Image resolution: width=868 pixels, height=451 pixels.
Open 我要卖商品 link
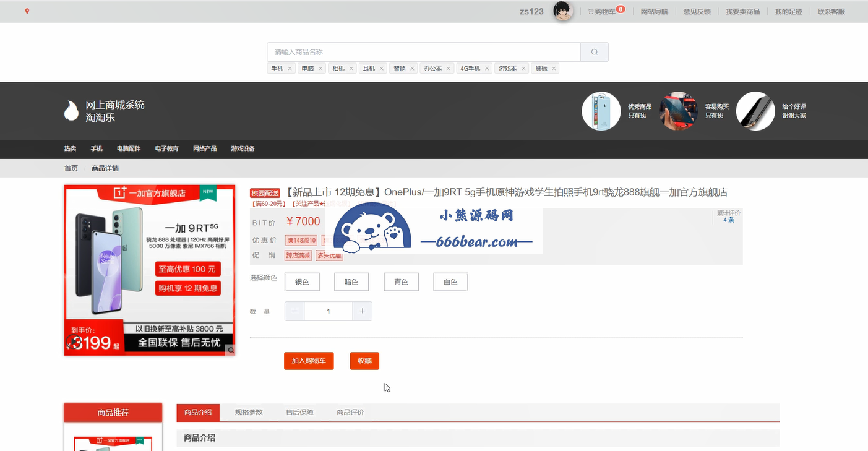pyautogui.click(x=743, y=12)
